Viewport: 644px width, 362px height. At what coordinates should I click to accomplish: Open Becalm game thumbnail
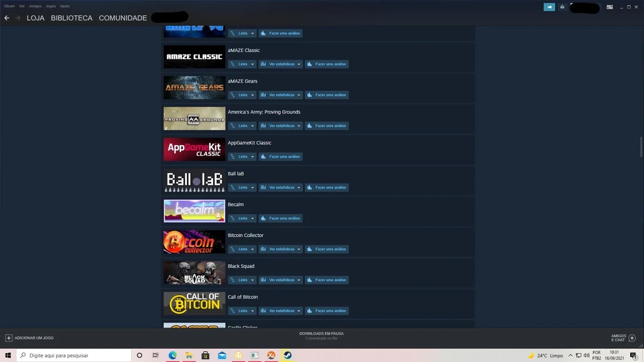195,211
